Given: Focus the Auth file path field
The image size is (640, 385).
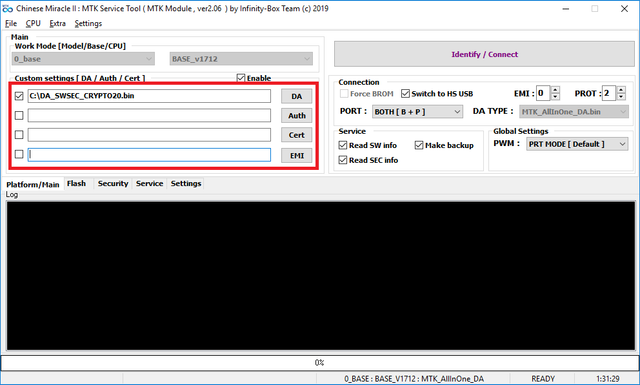Looking at the screenshot, I should pos(149,115).
